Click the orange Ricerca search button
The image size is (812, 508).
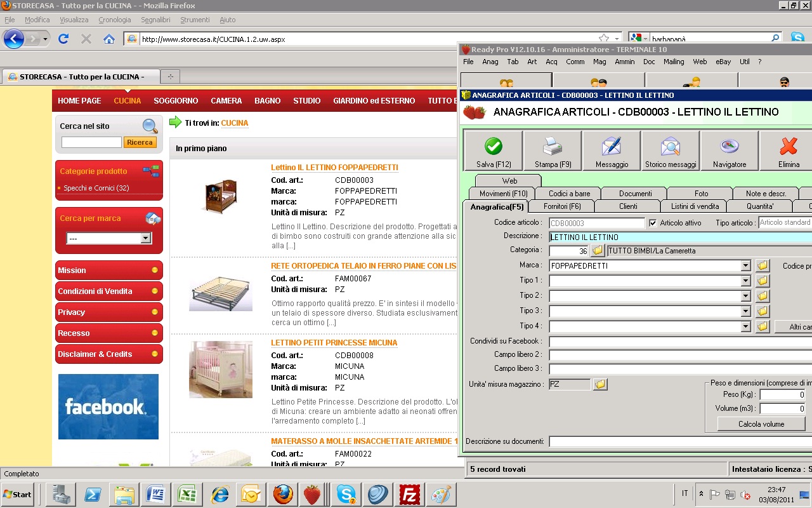pyautogui.click(x=140, y=142)
